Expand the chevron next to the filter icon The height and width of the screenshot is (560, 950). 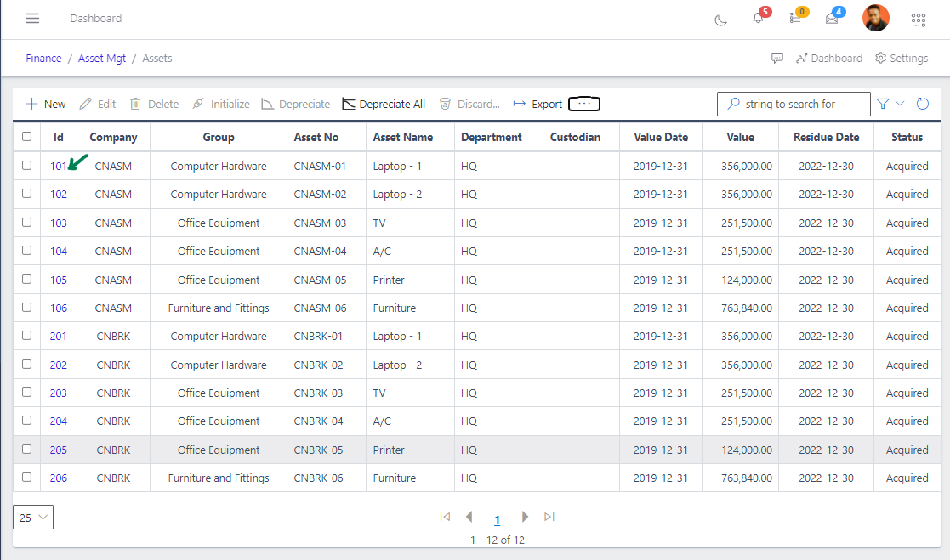click(898, 103)
